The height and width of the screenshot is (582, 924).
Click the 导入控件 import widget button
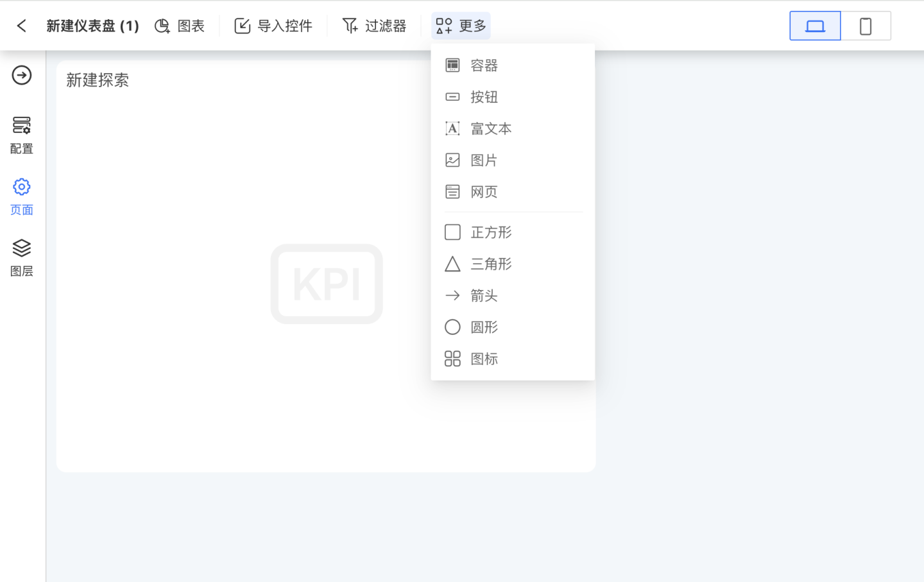point(273,26)
